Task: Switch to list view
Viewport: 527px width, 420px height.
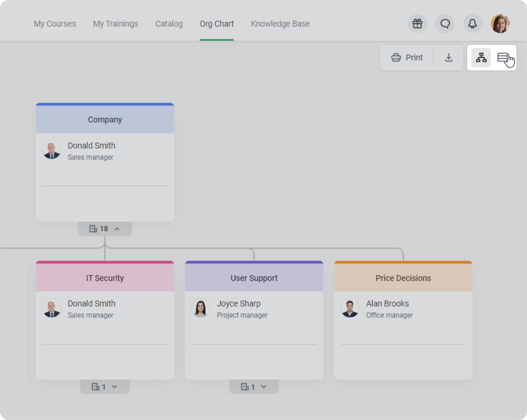Action: (x=503, y=57)
